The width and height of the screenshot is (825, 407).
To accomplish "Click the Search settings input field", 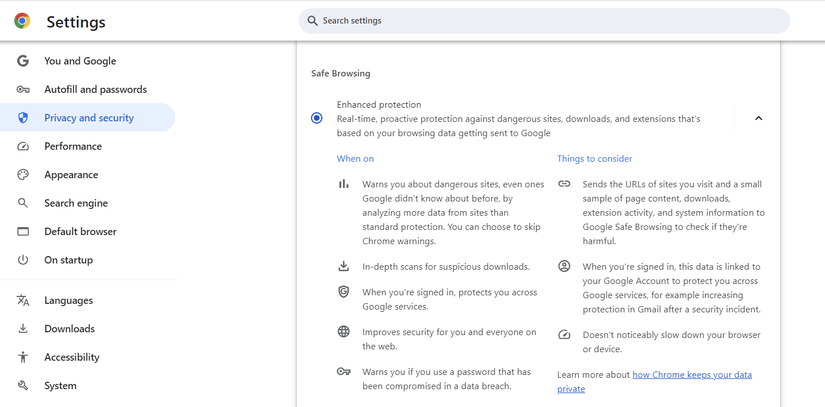I will [550, 21].
